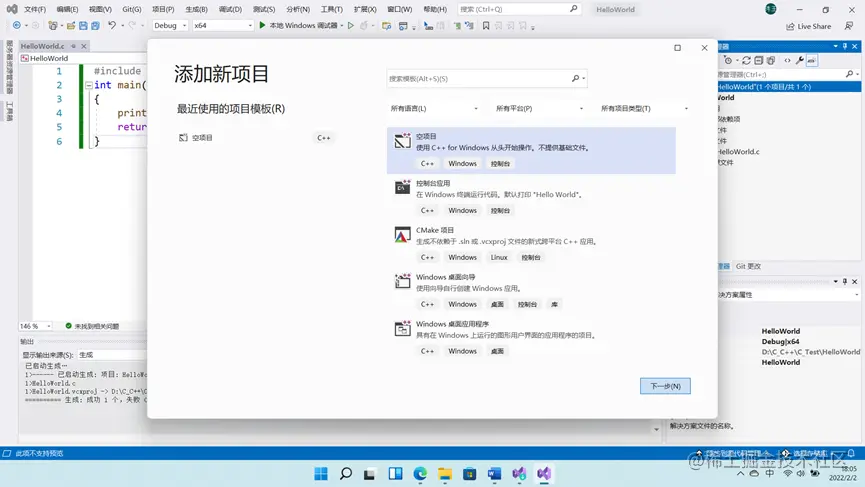The image size is (865, 487).
Task: Select HelloWorld.c in Solution Explorer
Action: 738,151
